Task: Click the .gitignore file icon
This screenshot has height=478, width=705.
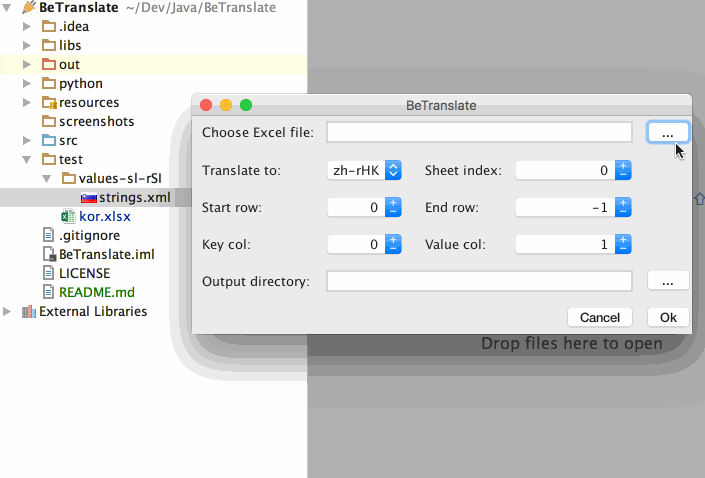Action: pyautogui.click(x=48, y=235)
